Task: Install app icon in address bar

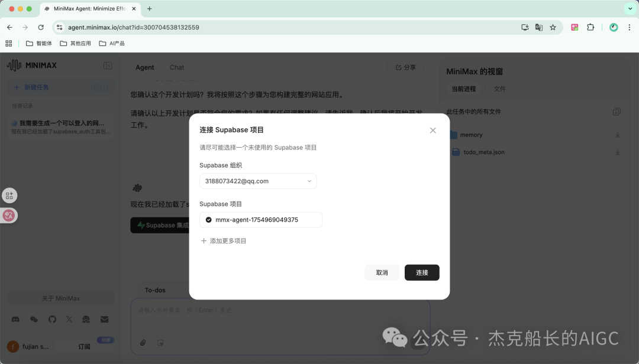Action: tap(525, 27)
